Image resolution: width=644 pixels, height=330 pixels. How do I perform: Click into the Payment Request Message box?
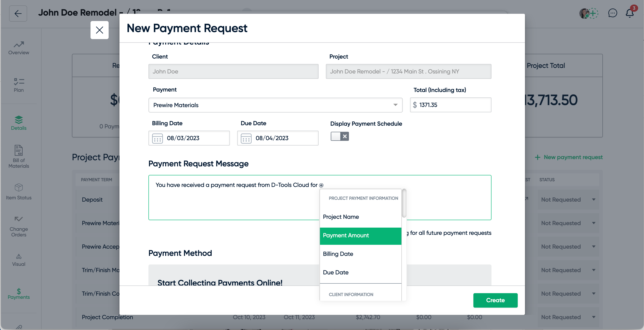coord(320,197)
